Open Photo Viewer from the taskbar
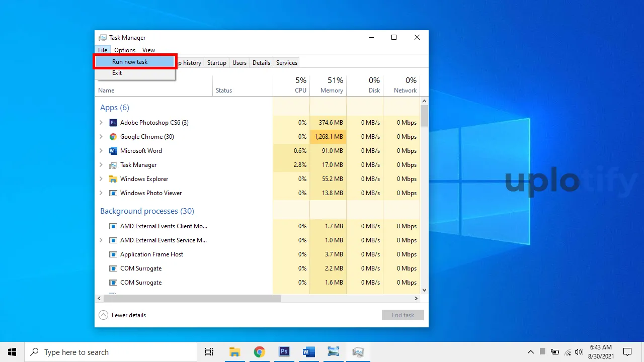Screen dimensions: 644x362 [333, 352]
